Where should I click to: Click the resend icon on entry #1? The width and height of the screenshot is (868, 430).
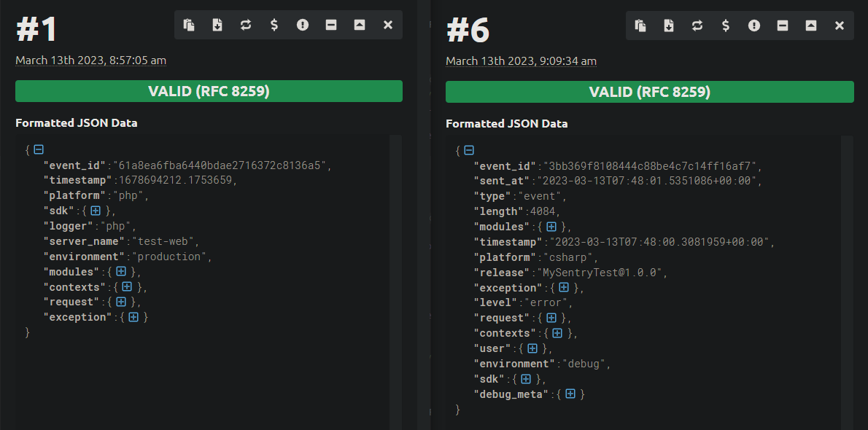[246, 24]
